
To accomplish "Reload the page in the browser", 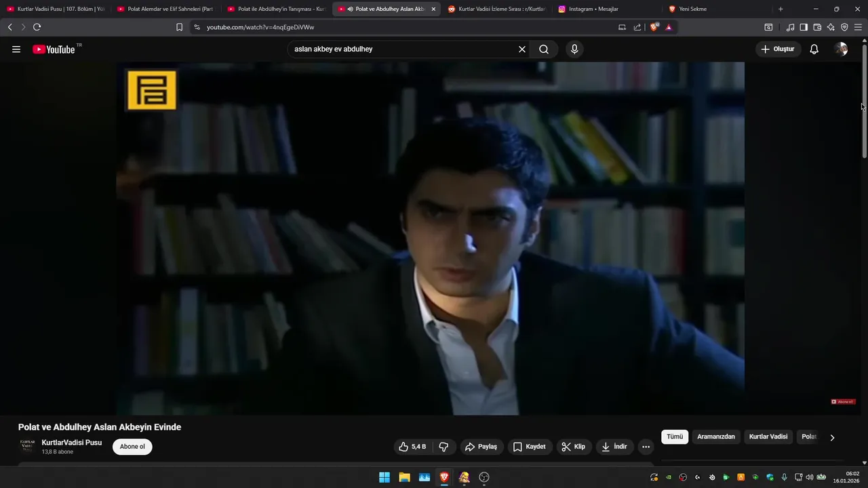I will click(37, 27).
